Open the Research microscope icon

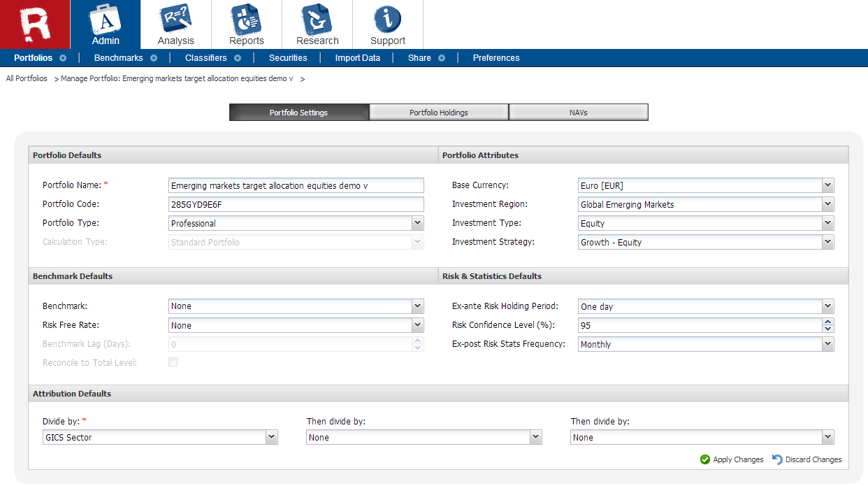(x=317, y=19)
